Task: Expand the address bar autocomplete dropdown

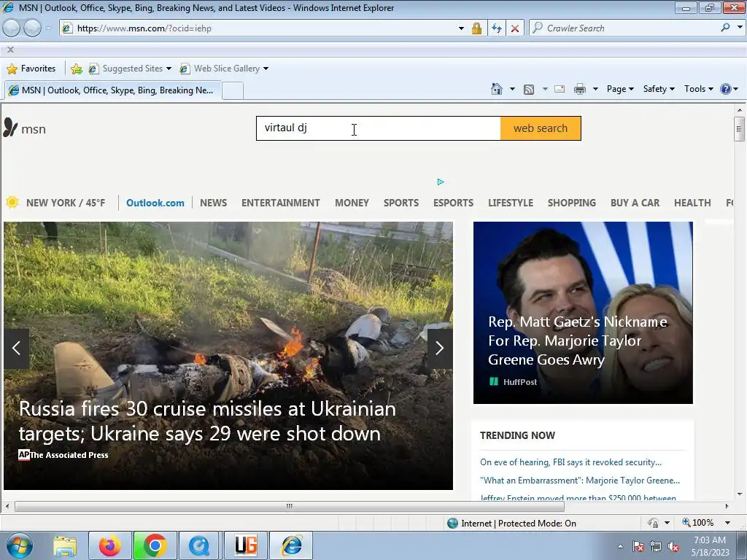Action: coord(461,28)
